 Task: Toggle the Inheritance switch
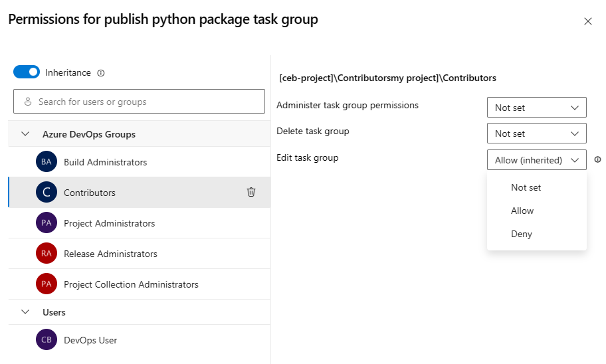(x=27, y=72)
